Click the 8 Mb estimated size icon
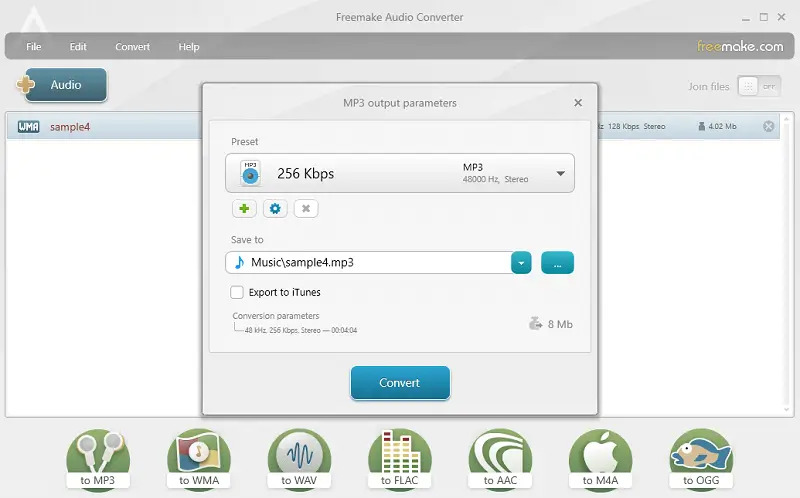The image size is (800, 498). click(x=535, y=323)
